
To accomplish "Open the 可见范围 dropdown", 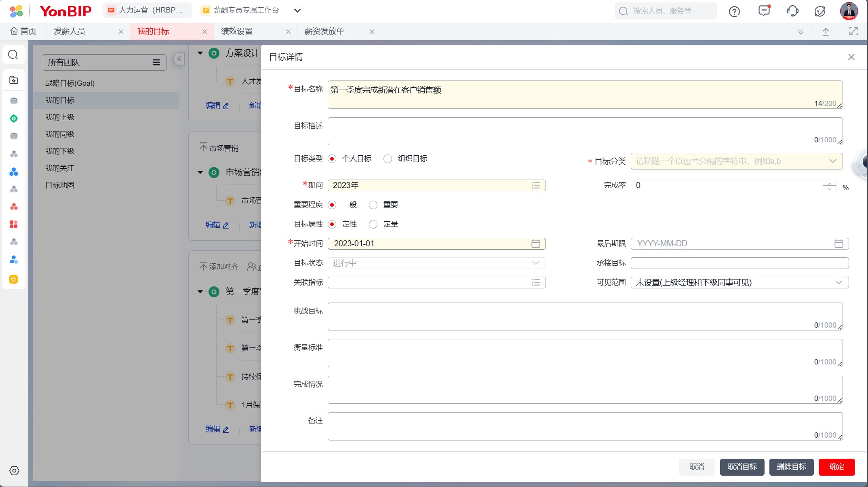I will pyautogui.click(x=739, y=282).
